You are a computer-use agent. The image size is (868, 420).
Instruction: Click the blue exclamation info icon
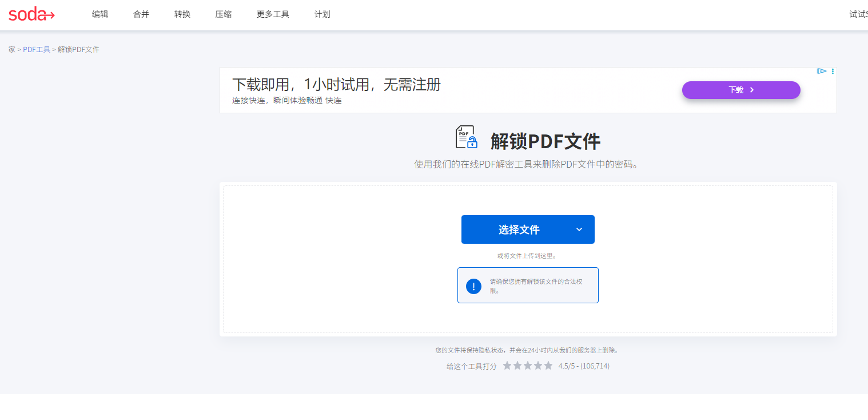pyautogui.click(x=473, y=286)
